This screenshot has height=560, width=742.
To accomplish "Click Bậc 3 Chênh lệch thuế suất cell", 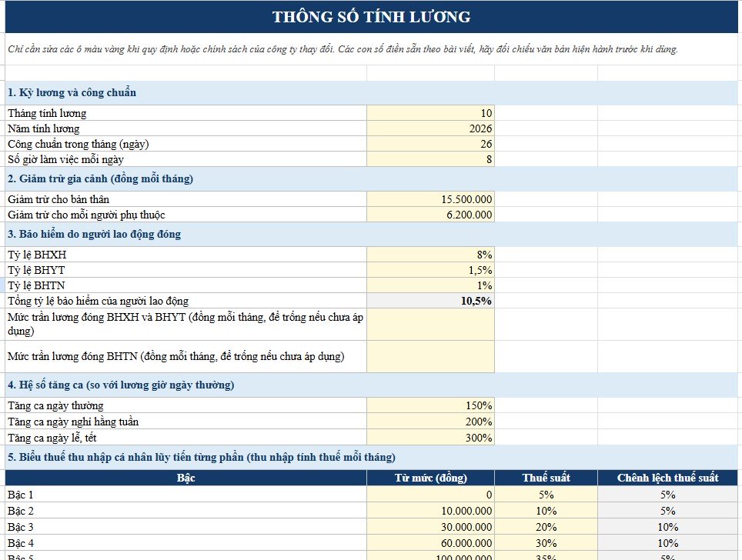I will 667,526.
